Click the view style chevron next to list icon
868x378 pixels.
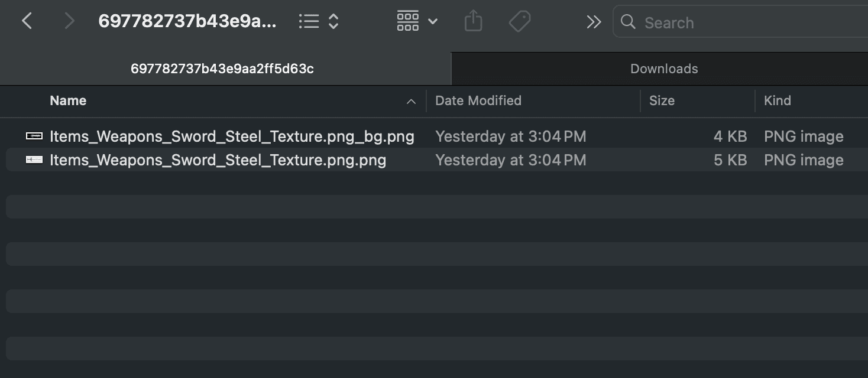[333, 21]
